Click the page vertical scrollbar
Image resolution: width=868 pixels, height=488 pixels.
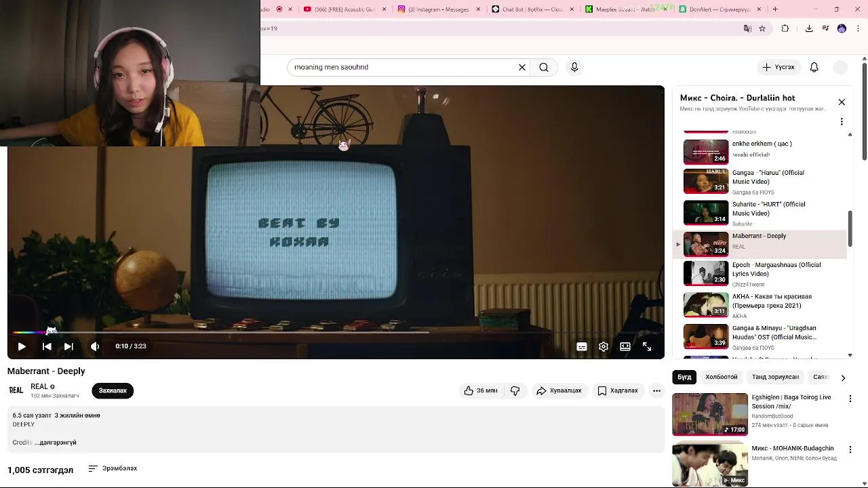(x=865, y=112)
